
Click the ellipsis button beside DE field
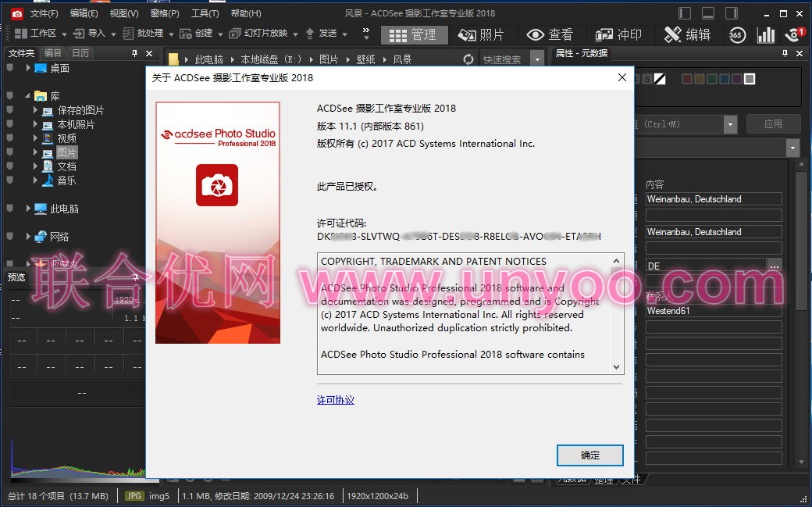point(775,266)
